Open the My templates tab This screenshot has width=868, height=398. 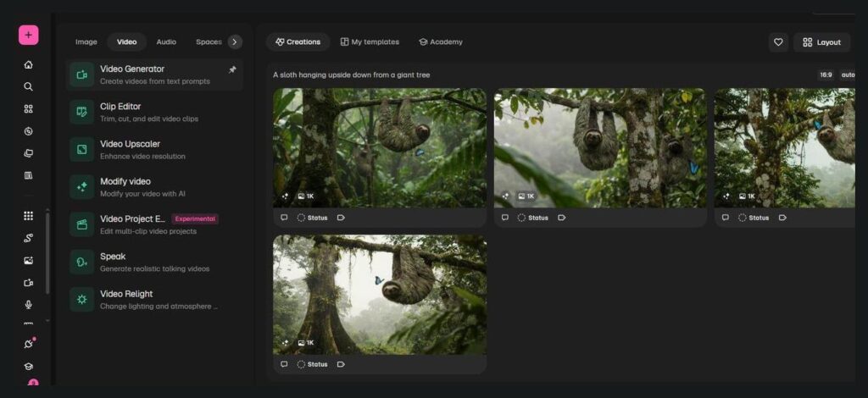pyautogui.click(x=370, y=42)
